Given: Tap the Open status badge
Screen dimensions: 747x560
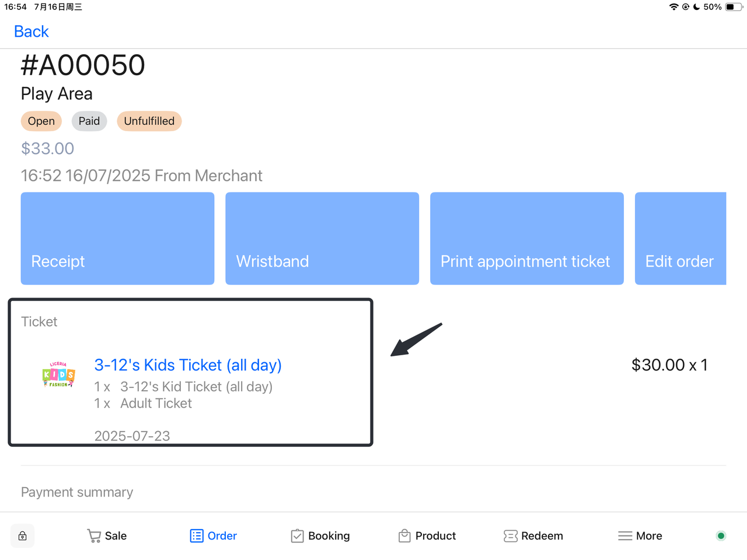Looking at the screenshot, I should click(x=41, y=121).
